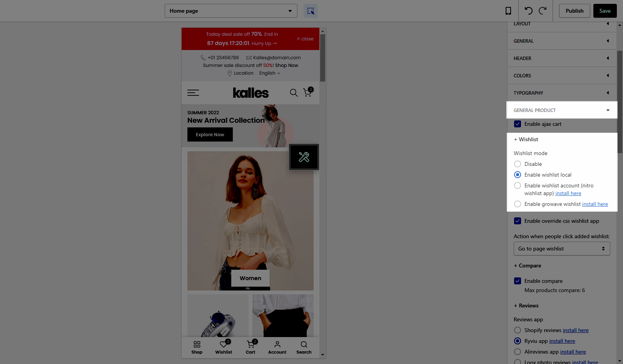The height and width of the screenshot is (364, 623).
Task: Collapse the GENERAL PRODUCT section
Action: 562,110
